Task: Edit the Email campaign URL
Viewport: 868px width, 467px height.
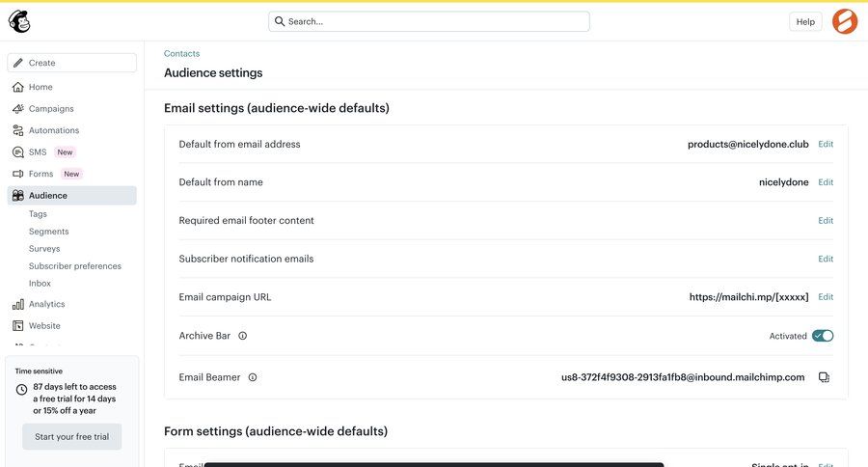Action: 826,297
